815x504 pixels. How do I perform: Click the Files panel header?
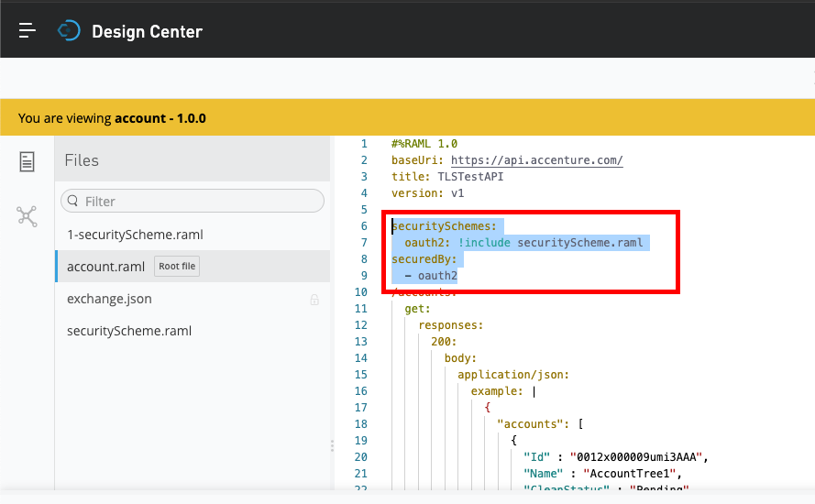point(82,160)
